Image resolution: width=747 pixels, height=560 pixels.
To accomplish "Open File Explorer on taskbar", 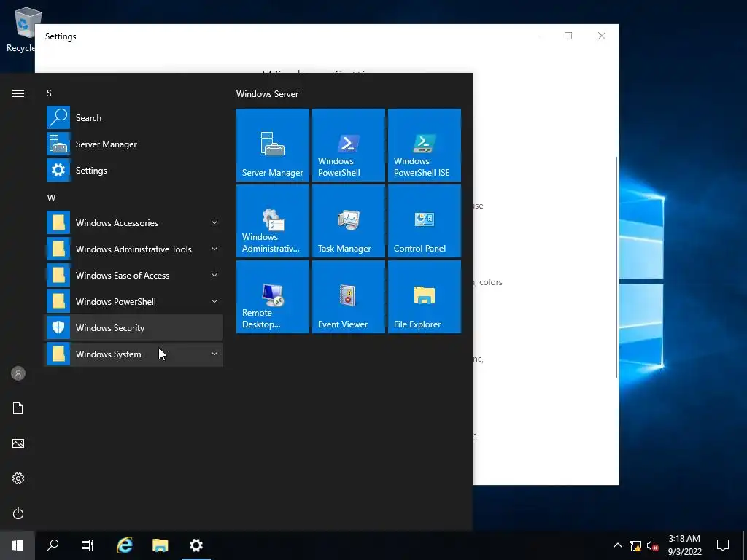I will click(x=160, y=545).
